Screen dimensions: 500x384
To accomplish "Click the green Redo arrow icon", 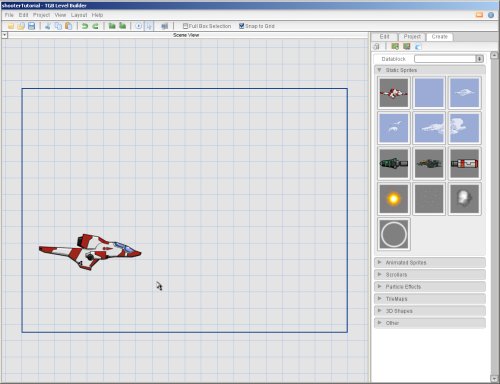I will pyautogui.click(x=95, y=26).
